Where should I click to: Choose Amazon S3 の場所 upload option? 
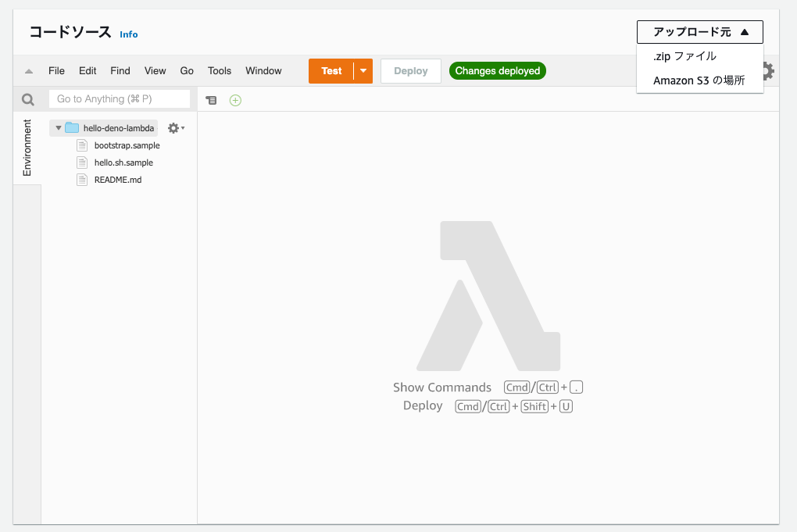tap(700, 80)
